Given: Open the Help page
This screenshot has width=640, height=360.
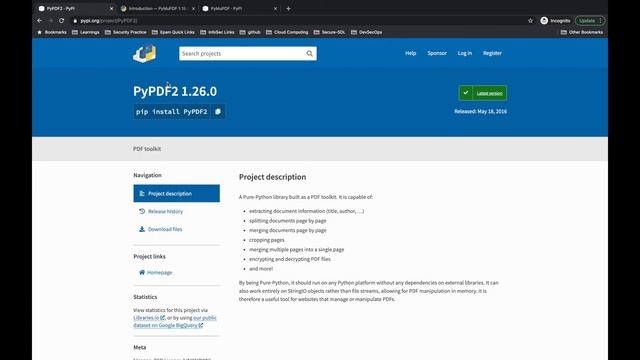Looking at the screenshot, I should click(410, 53).
